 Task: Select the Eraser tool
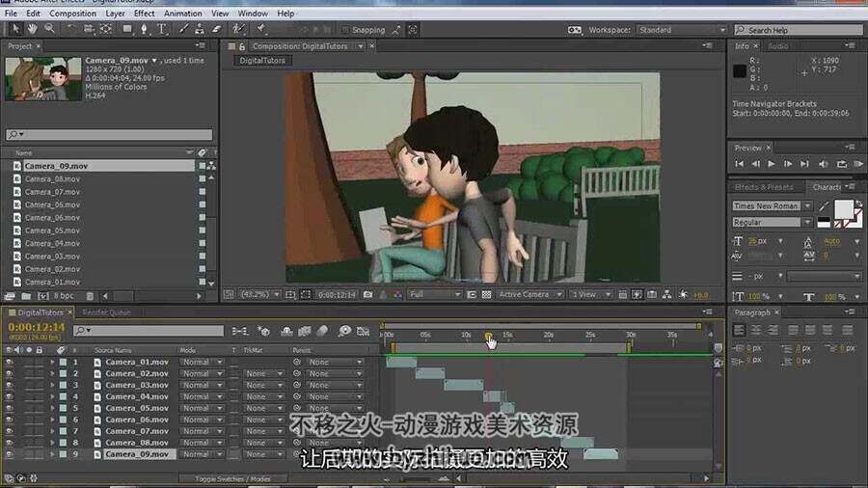pyautogui.click(x=217, y=29)
